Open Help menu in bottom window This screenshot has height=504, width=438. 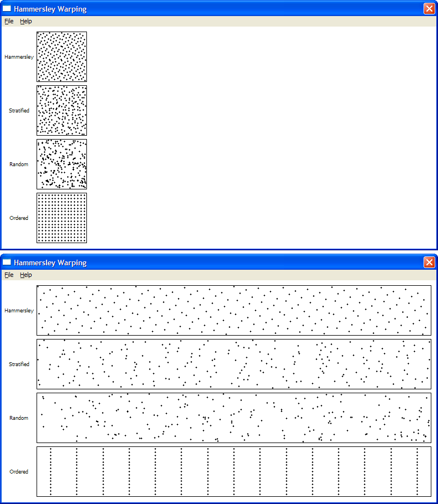[x=25, y=275]
